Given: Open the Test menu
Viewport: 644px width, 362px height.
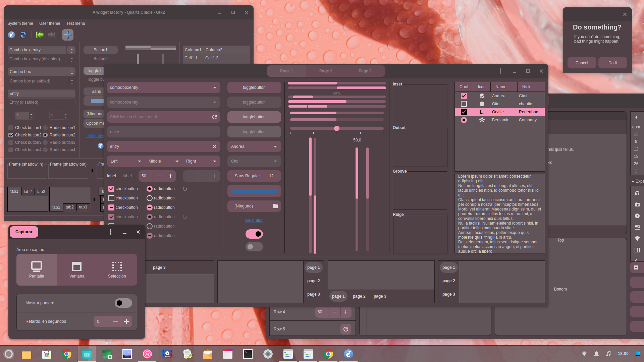Looking at the screenshot, I should click(76, 23).
